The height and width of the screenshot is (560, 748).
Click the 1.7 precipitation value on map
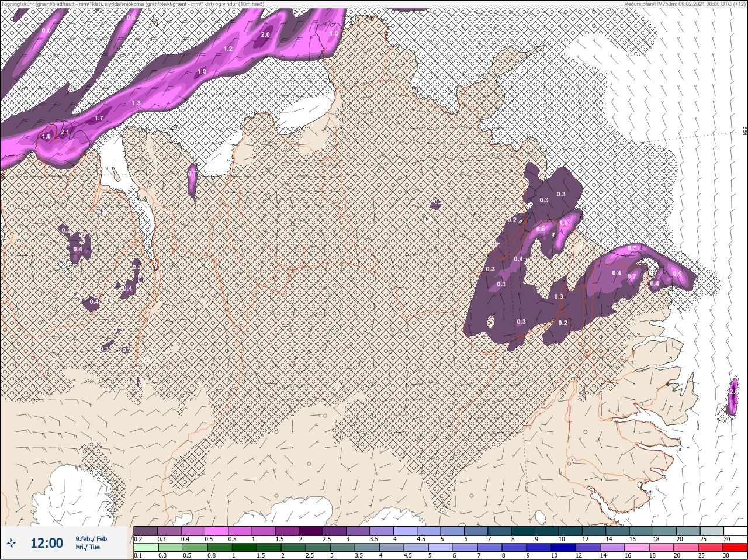pos(99,118)
